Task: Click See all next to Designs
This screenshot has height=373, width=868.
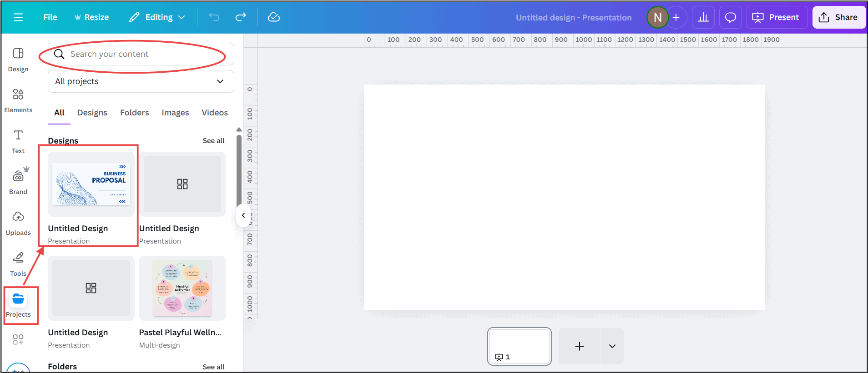Action: click(x=213, y=141)
